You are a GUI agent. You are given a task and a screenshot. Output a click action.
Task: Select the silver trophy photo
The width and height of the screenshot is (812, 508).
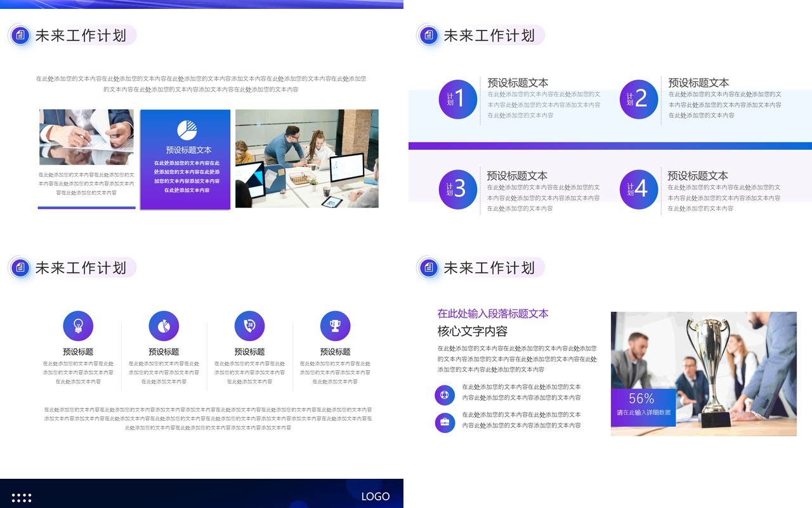coord(704,373)
